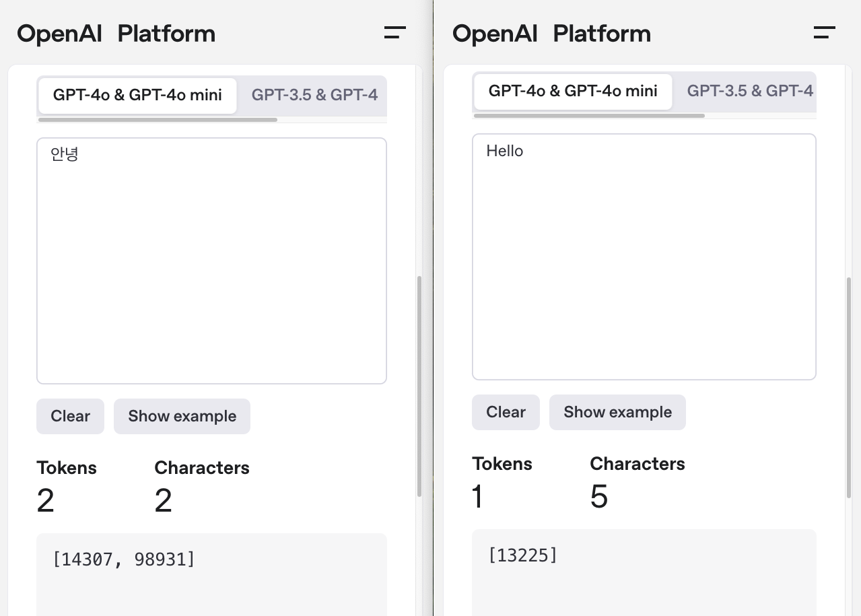
Task: Click vertical page scrollbar in right window
Action: point(849,387)
